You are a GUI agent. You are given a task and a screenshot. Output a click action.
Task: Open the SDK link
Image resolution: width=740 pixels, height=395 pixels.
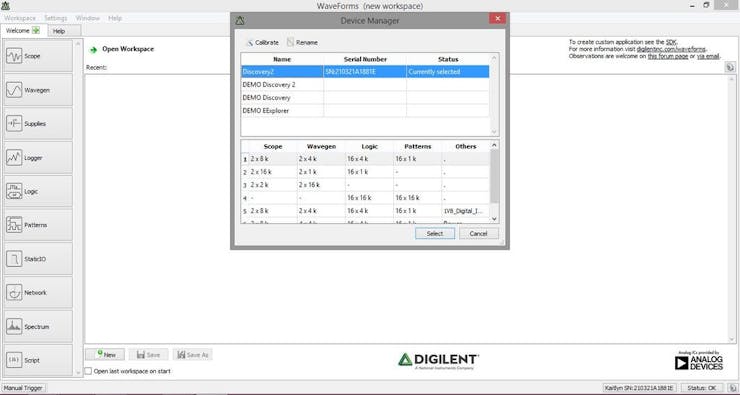click(671, 42)
